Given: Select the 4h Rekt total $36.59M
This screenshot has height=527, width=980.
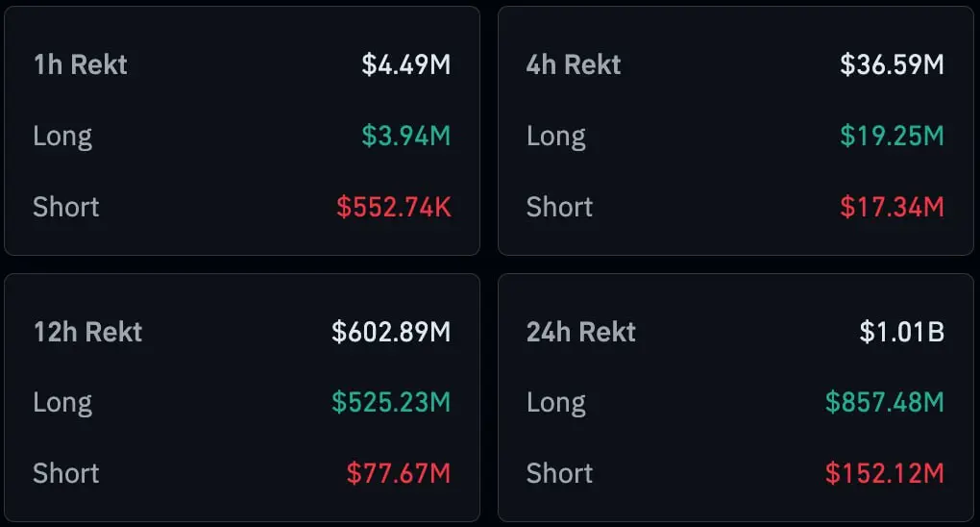Looking at the screenshot, I should tap(892, 64).
